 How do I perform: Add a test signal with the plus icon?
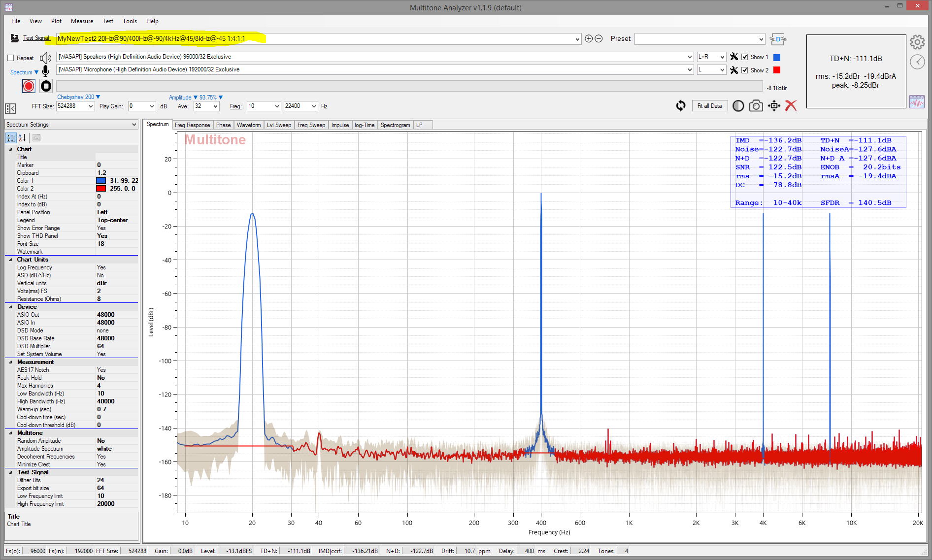pyautogui.click(x=589, y=38)
